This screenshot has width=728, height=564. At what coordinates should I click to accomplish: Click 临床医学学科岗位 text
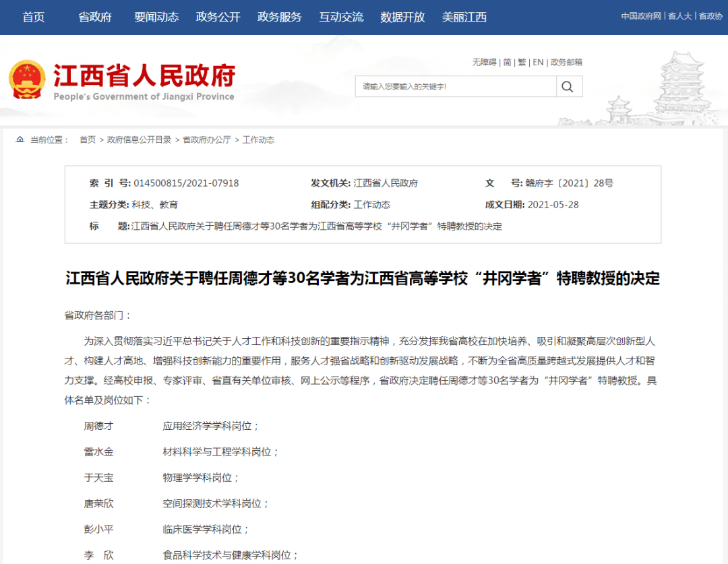click(x=202, y=529)
